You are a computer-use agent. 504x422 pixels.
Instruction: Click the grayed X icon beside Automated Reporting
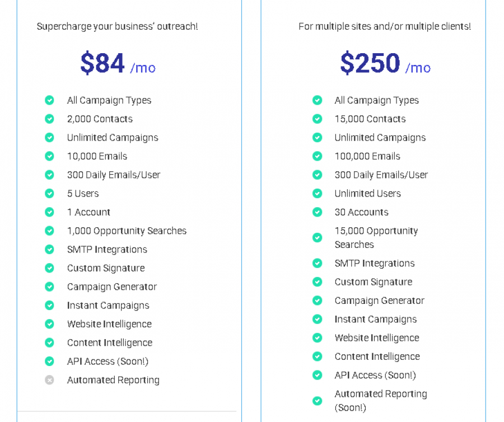click(49, 380)
